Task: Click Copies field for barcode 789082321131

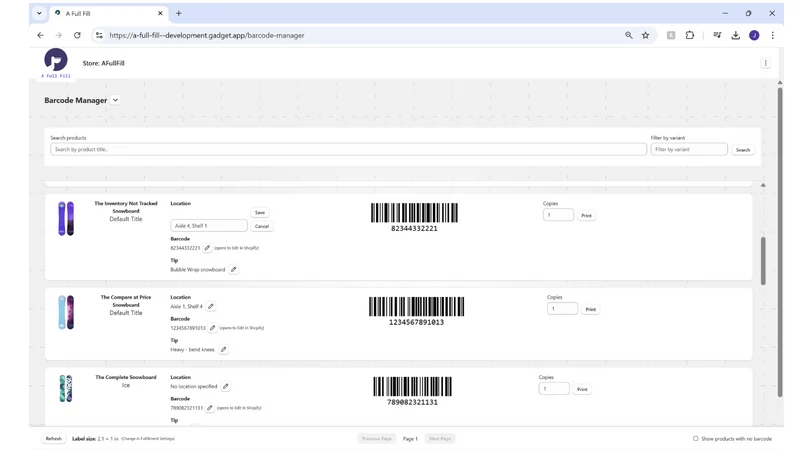Action: pos(554,389)
